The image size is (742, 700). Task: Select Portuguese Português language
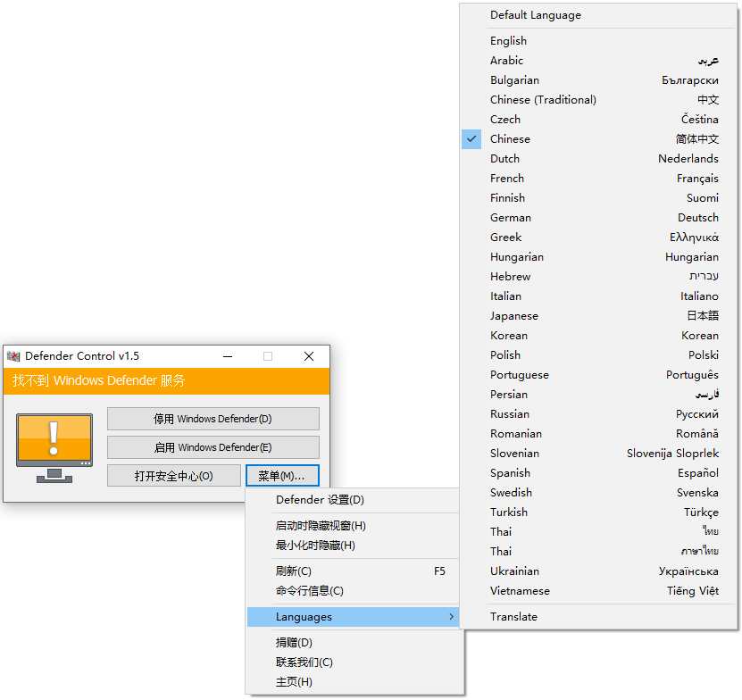click(x=598, y=375)
